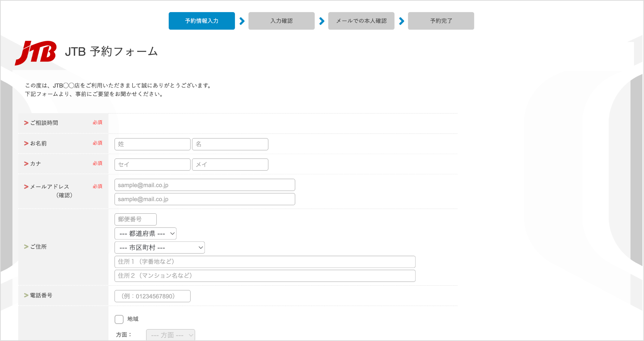Focus the 名 first name field
Image resolution: width=644 pixels, height=341 pixels.
(x=230, y=144)
